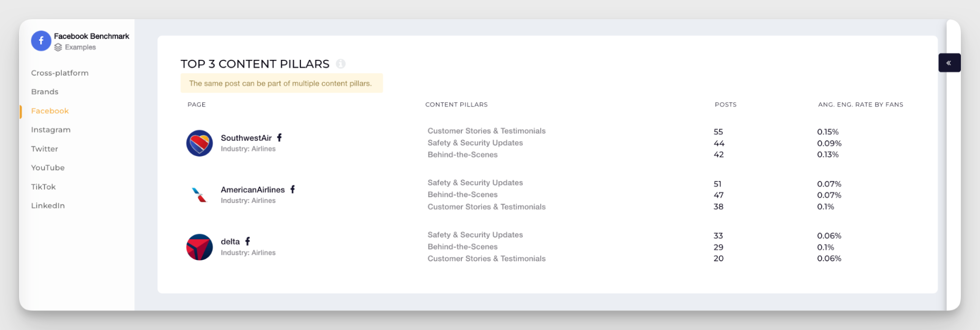Expand panel with double-chevron button
The image size is (980, 330).
coord(949,63)
